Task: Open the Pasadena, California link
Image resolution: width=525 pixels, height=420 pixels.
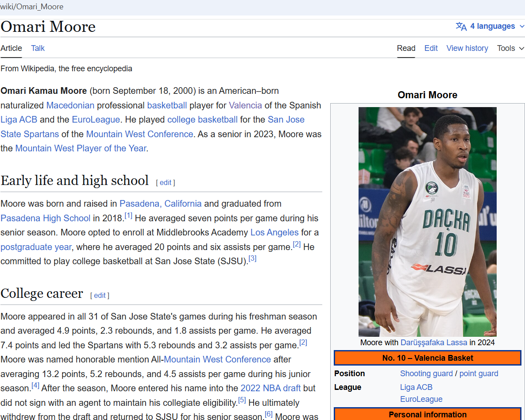Action: (x=160, y=204)
